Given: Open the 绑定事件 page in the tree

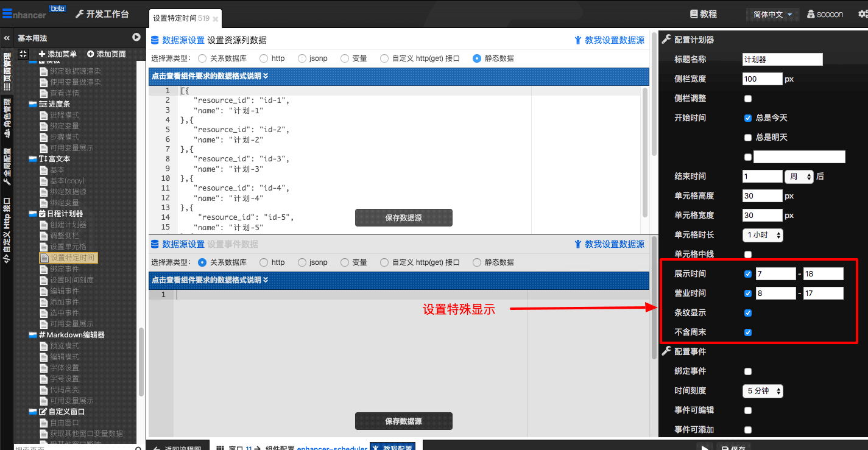Looking at the screenshot, I should 64,269.
